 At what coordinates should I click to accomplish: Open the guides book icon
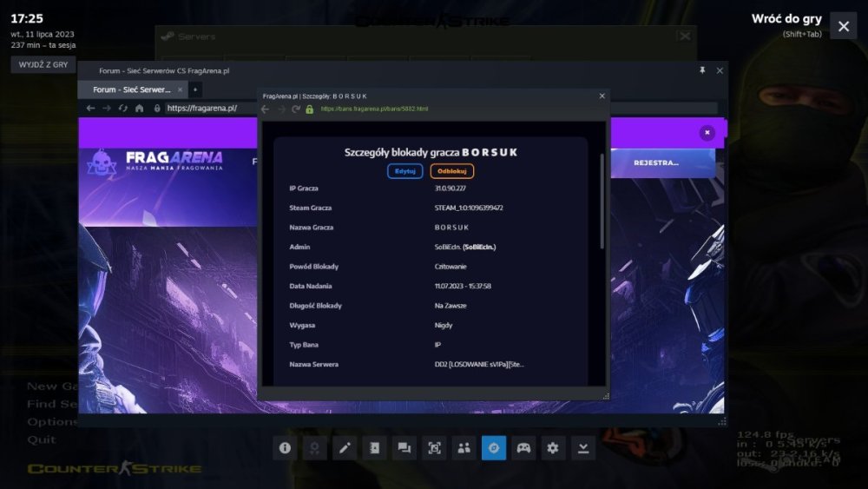click(374, 448)
